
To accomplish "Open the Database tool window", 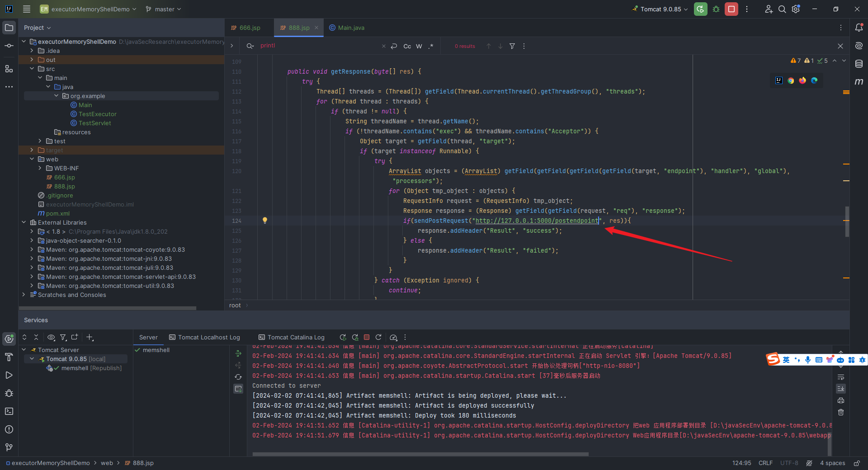I will click(859, 64).
